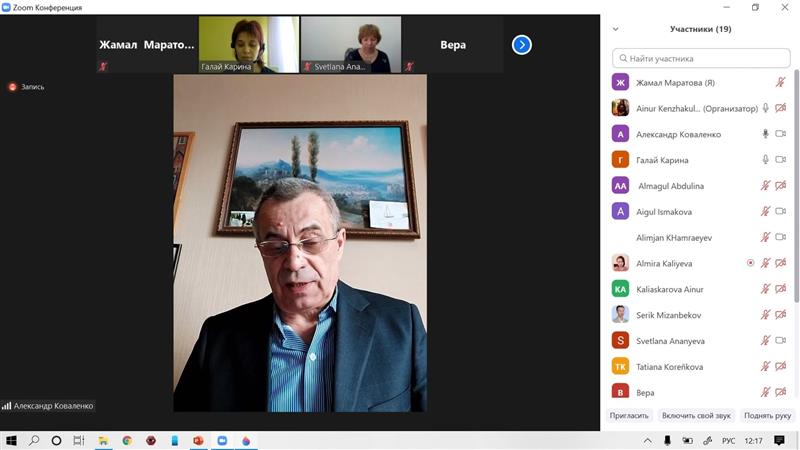Click Жамал Маратова's muted microphone icon
The width and height of the screenshot is (800, 450).
780,82
